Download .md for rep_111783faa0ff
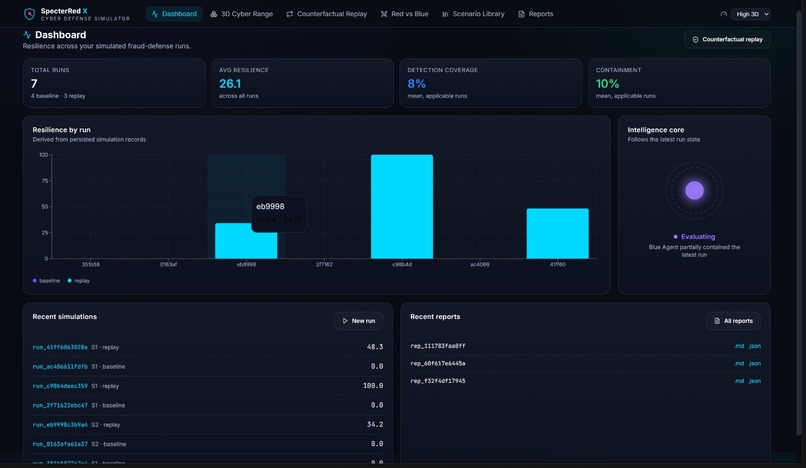806x468 pixels. [739, 346]
